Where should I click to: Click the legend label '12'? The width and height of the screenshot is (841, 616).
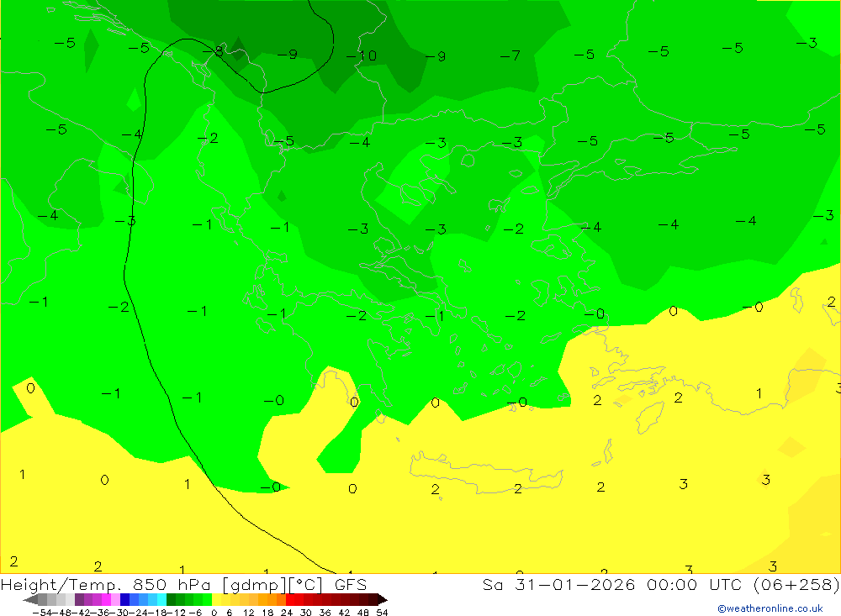coord(248,613)
